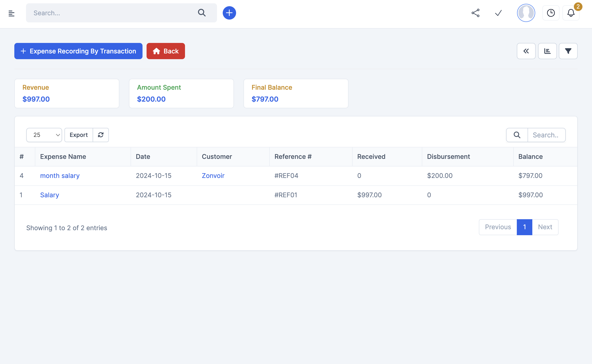Create a new record with the plus icon
Image resolution: width=592 pixels, height=364 pixels.
[x=229, y=13]
